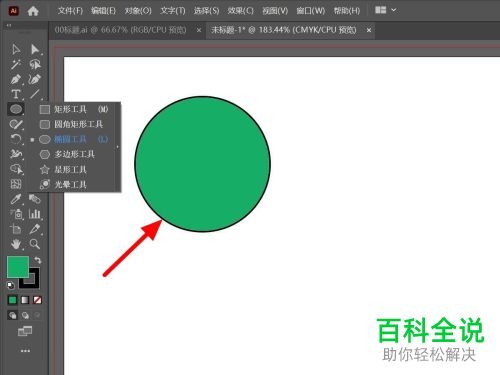Enable Draw Normal mode
This screenshot has height=375, width=500.
coord(12,315)
